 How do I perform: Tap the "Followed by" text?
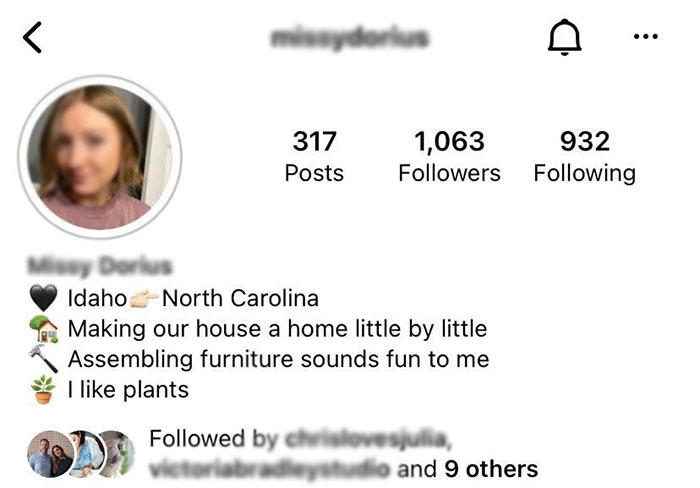tap(212, 438)
